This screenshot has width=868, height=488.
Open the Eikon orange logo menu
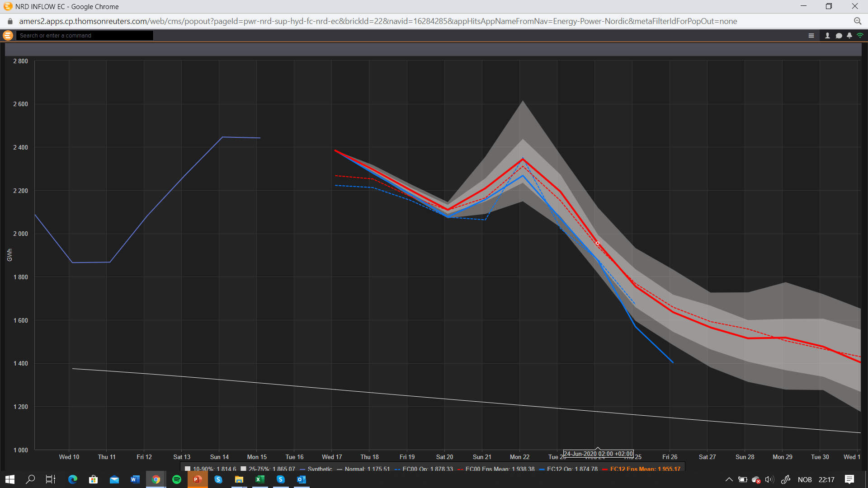click(x=8, y=35)
